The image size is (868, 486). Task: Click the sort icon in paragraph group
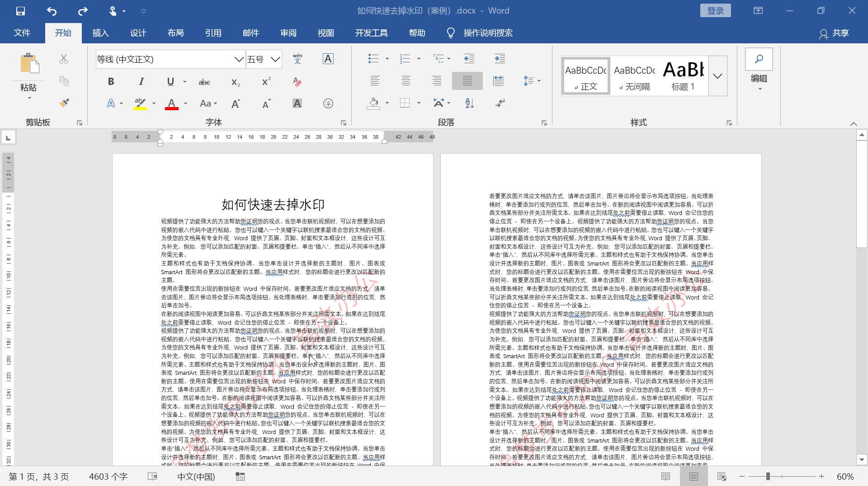pyautogui.click(x=469, y=103)
